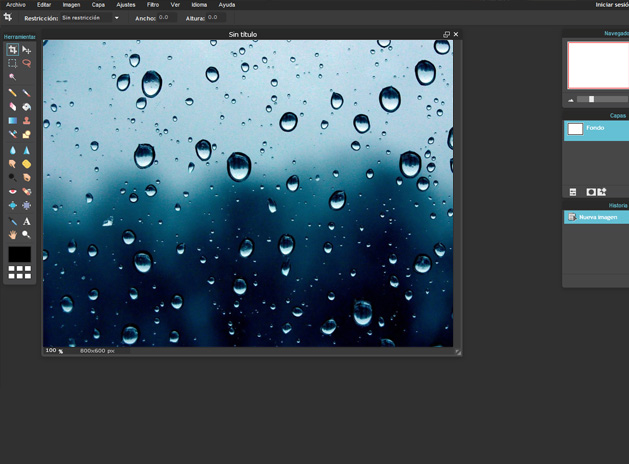Activate the Hand pan tool
The height and width of the screenshot is (464, 629).
pyautogui.click(x=13, y=235)
